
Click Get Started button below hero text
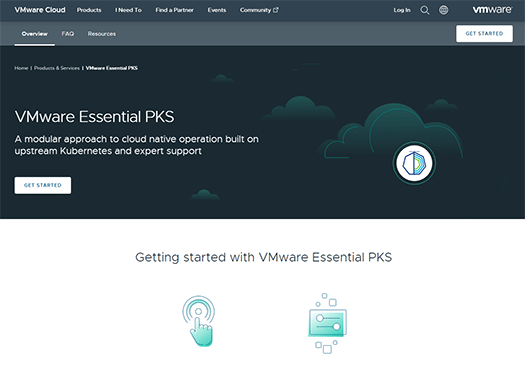[43, 185]
